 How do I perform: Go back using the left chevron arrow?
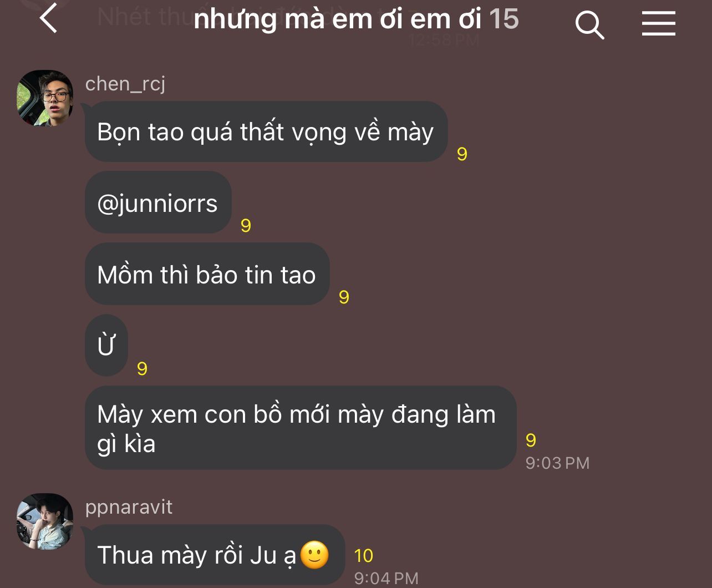tap(48, 18)
